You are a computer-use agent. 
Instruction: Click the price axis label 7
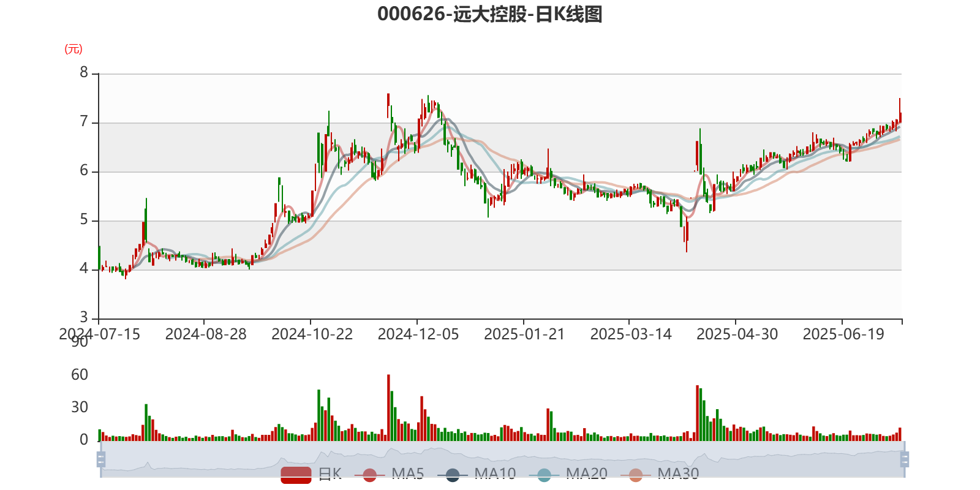[84, 122]
